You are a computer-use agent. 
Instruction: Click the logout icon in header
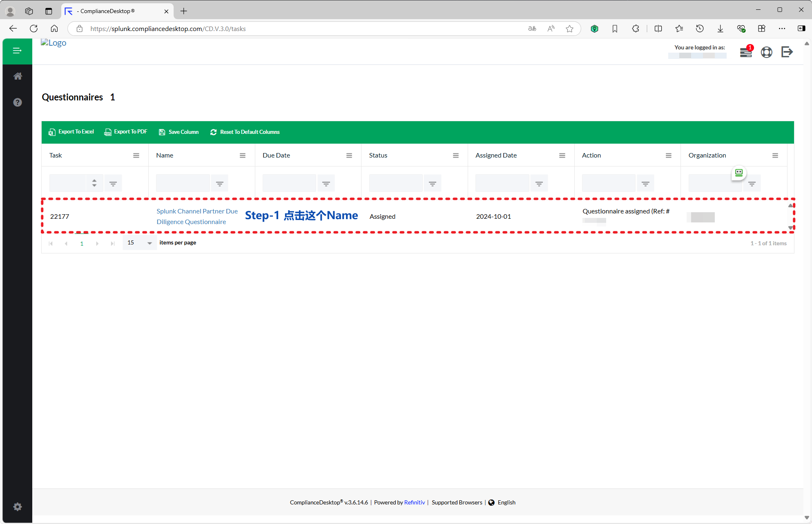pyautogui.click(x=787, y=52)
